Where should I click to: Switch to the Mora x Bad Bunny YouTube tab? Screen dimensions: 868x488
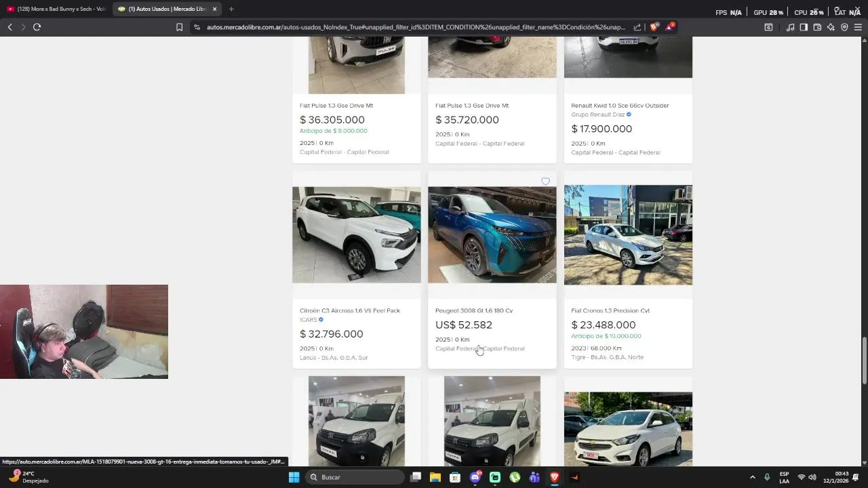(56, 9)
